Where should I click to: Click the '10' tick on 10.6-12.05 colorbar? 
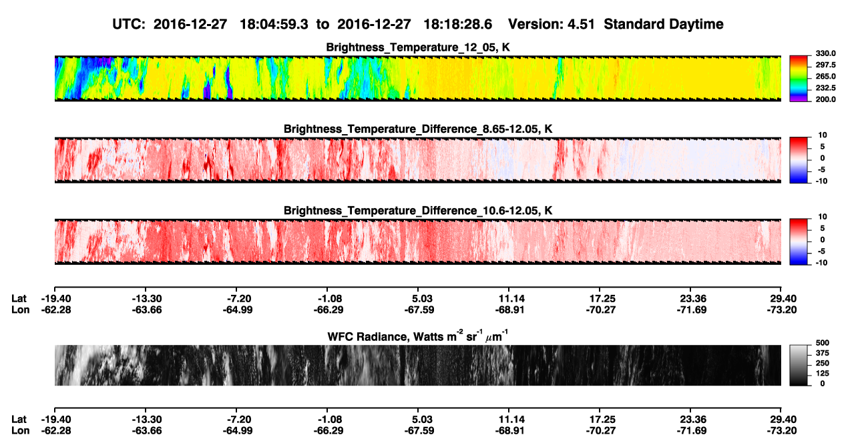[x=823, y=217]
